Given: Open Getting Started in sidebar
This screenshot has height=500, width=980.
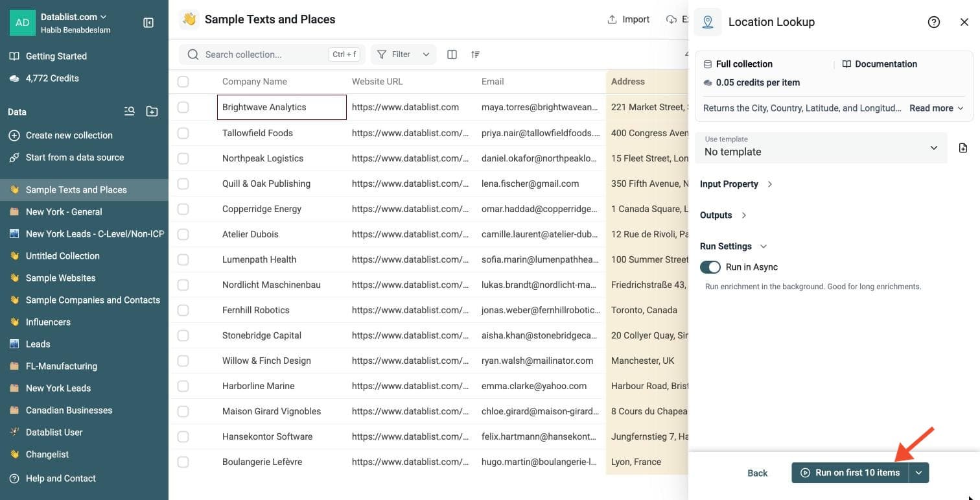Looking at the screenshot, I should pyautogui.click(x=56, y=56).
